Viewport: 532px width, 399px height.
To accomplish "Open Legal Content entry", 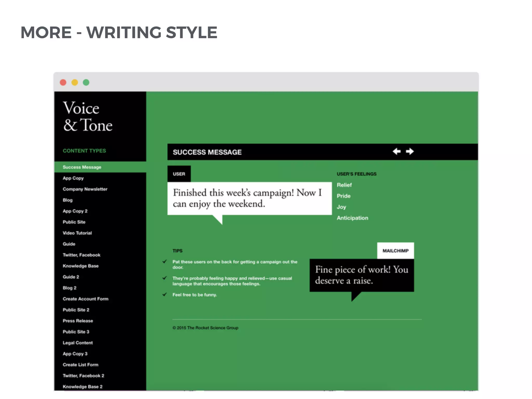I will click(78, 343).
